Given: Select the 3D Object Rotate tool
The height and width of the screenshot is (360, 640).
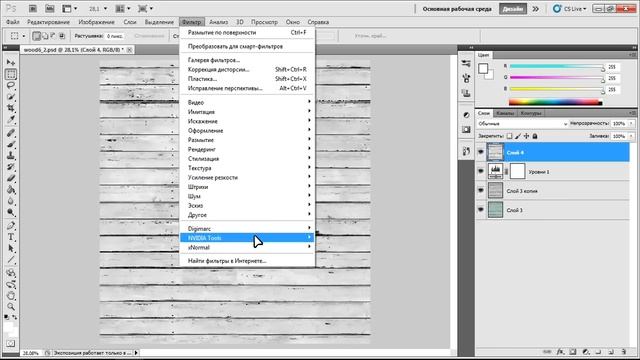Looking at the screenshot, I should [11, 273].
